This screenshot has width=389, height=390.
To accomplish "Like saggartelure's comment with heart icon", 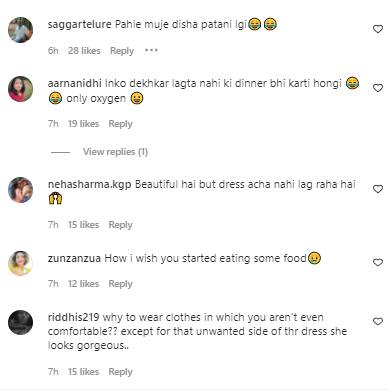I will (377, 29).
